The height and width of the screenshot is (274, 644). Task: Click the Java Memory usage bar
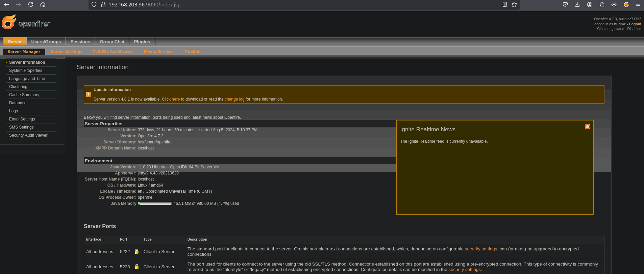(155, 203)
